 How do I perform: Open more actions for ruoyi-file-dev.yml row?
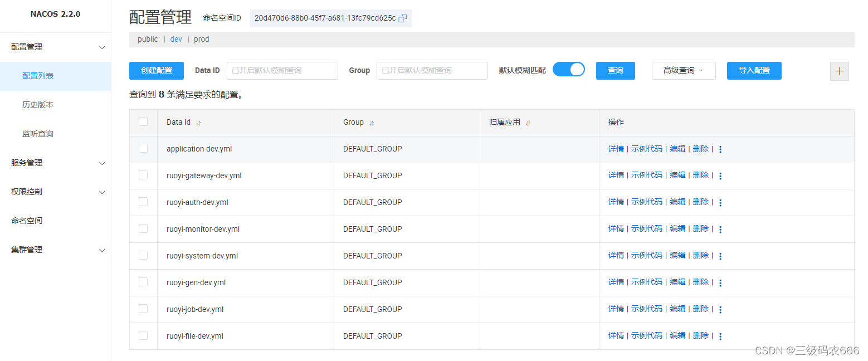[x=720, y=335]
